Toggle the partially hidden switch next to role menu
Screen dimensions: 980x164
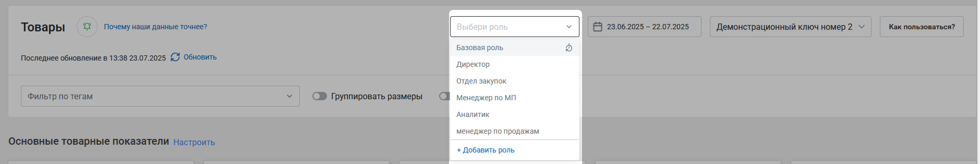click(x=444, y=96)
